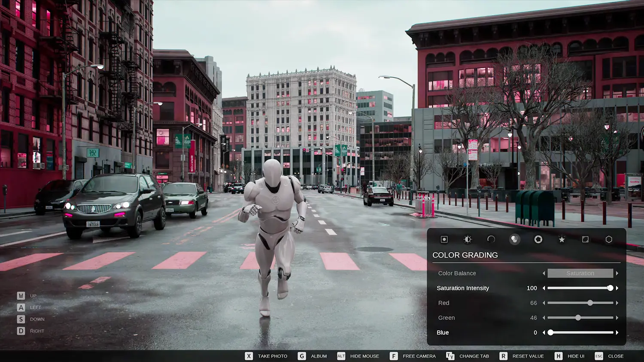Screen dimensions: 644x362
Task: Click the S key icon for Down
Action: point(21,319)
